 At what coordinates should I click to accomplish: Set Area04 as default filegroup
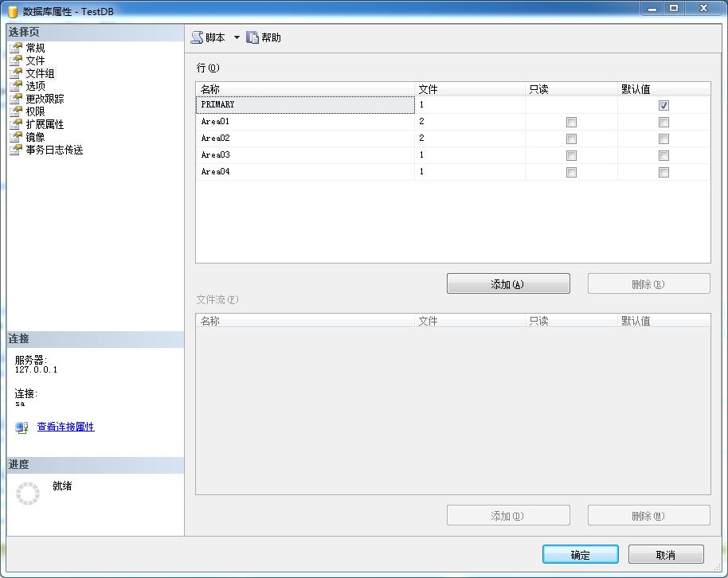pos(663,172)
